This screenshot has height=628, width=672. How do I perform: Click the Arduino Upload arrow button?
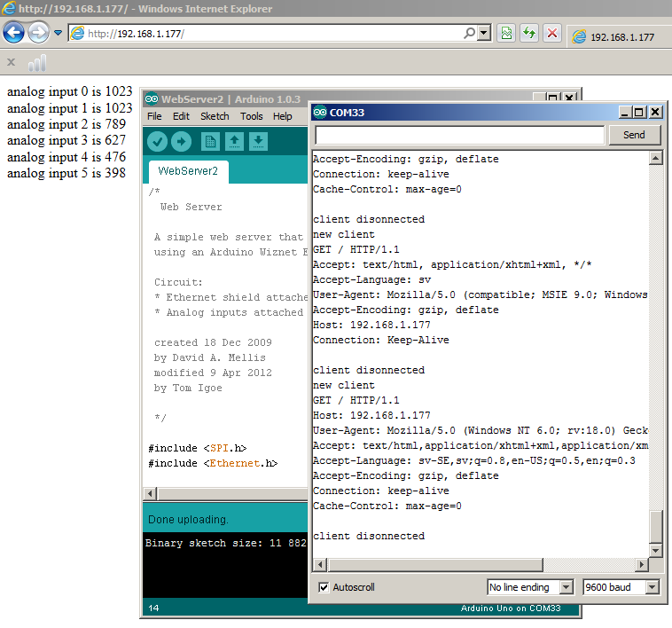(181, 141)
